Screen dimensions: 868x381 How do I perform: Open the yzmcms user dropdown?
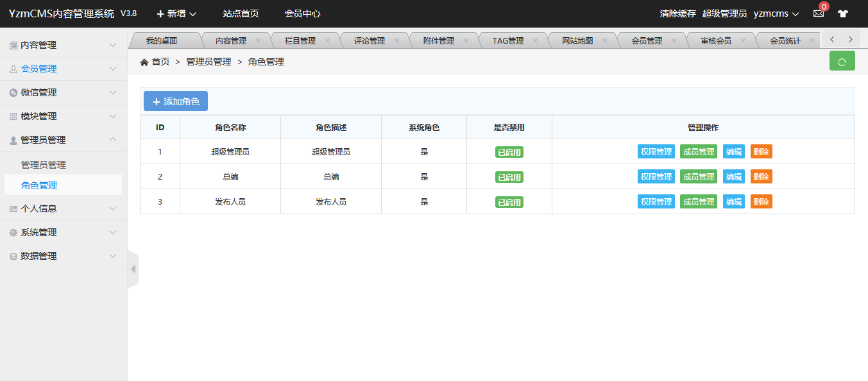[x=776, y=13]
